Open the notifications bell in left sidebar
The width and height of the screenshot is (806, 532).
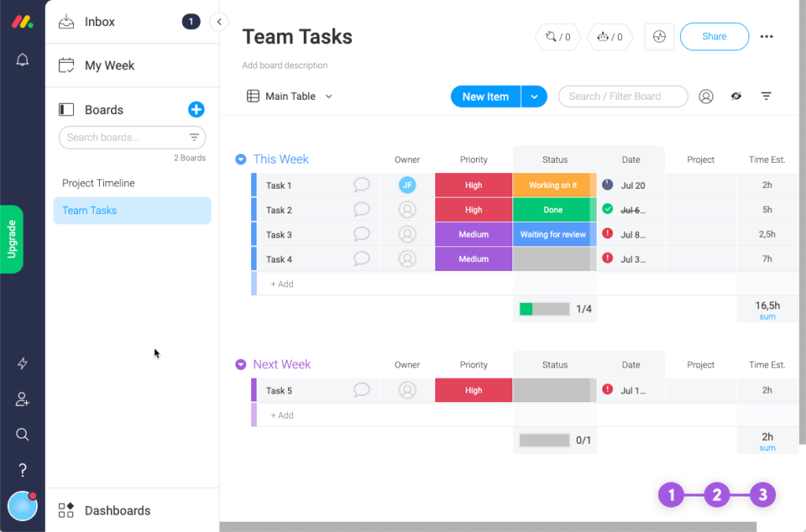[x=22, y=60]
